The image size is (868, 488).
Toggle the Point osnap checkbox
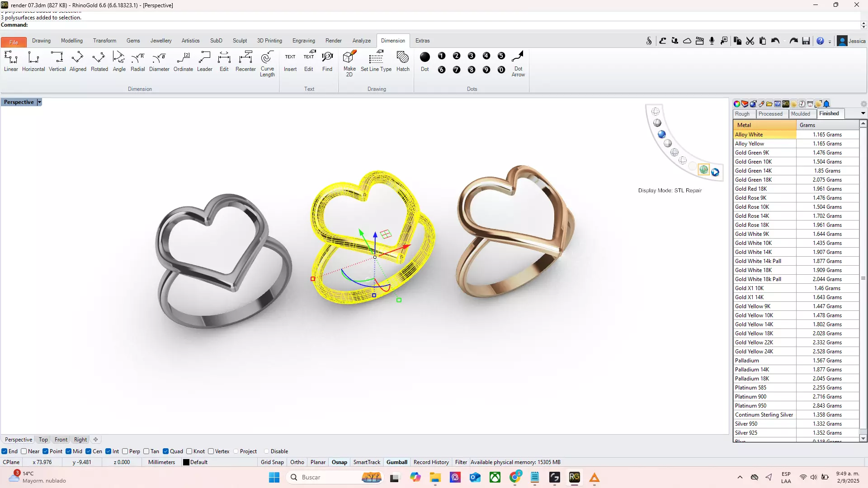point(46,451)
